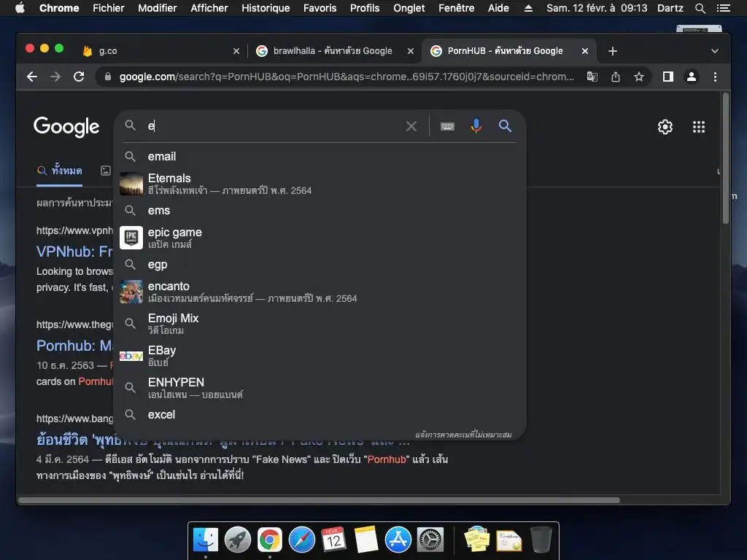747x560 pixels.
Task: Click the Epic Games logo thumbnail
Action: [131, 238]
